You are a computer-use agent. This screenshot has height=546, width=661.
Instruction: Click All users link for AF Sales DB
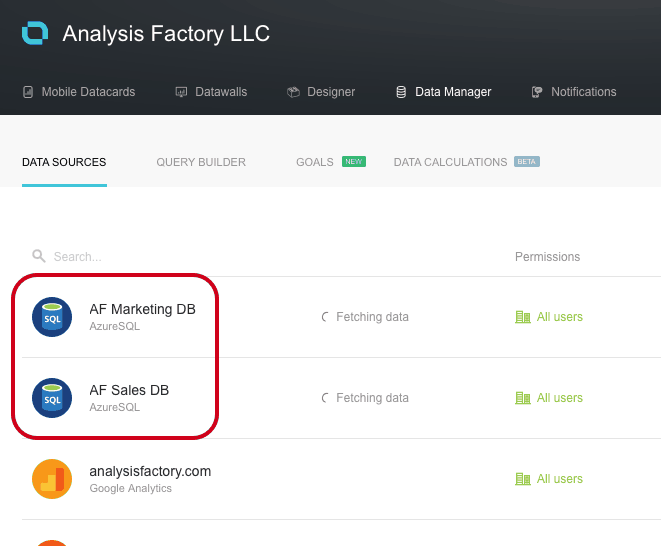coord(559,398)
